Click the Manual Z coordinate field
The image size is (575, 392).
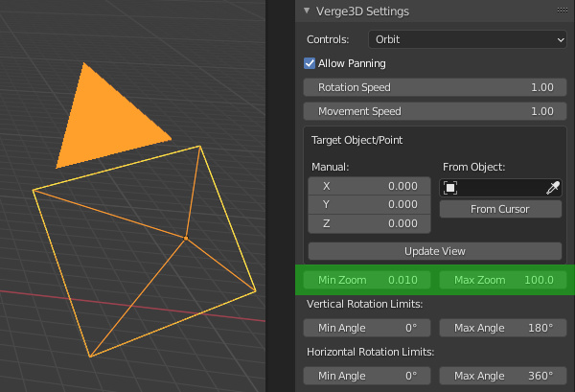point(369,223)
